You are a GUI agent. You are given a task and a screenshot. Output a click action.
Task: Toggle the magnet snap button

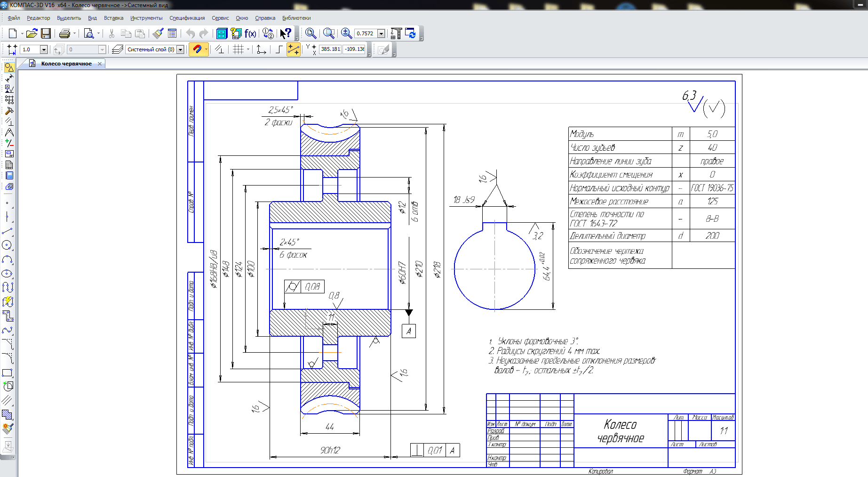[x=198, y=49]
